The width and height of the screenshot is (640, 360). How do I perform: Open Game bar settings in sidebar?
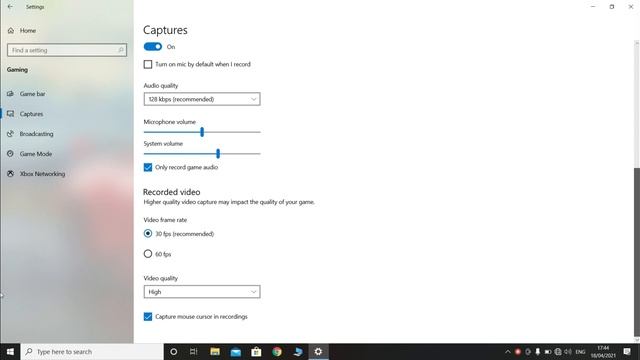[26, 94]
